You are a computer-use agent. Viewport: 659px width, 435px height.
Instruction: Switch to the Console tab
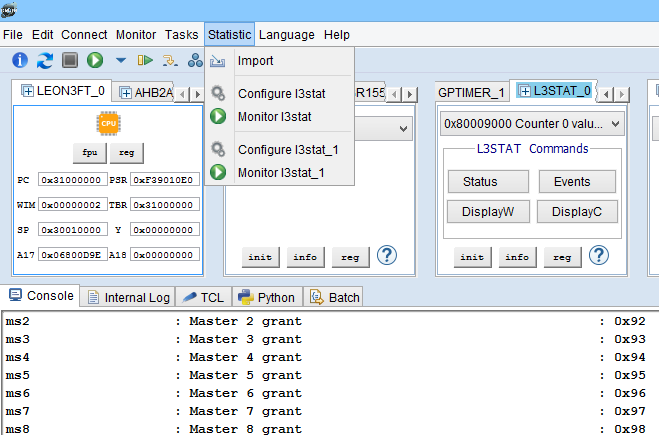tap(40, 295)
